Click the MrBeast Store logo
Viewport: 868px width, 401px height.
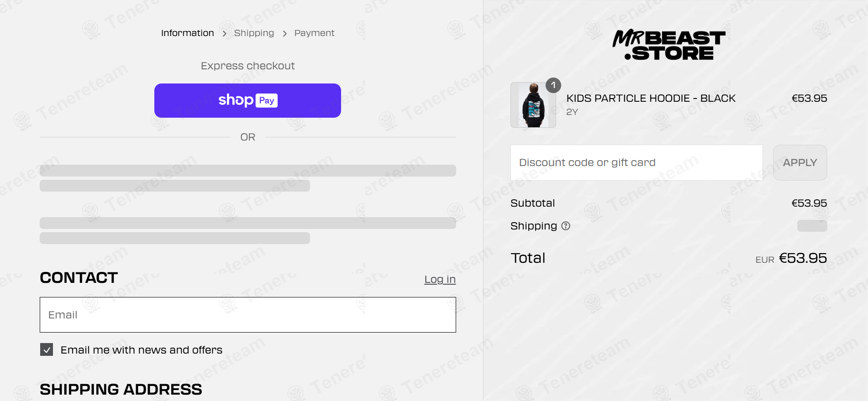point(668,45)
